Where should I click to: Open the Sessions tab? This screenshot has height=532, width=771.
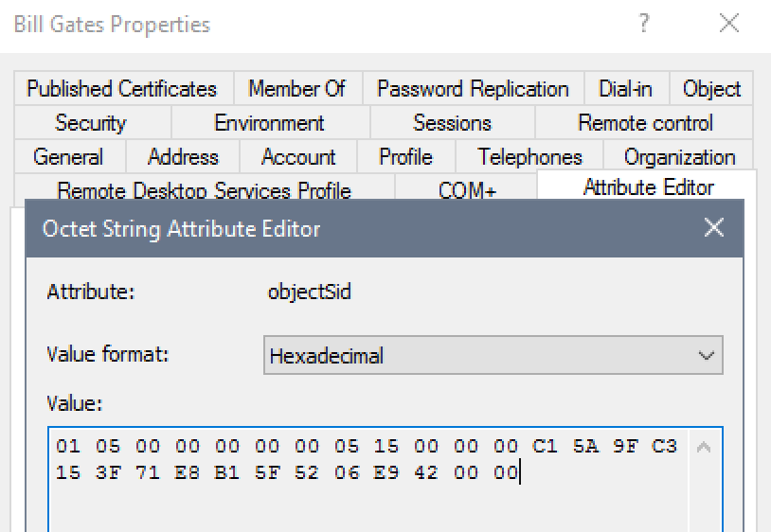(452, 122)
